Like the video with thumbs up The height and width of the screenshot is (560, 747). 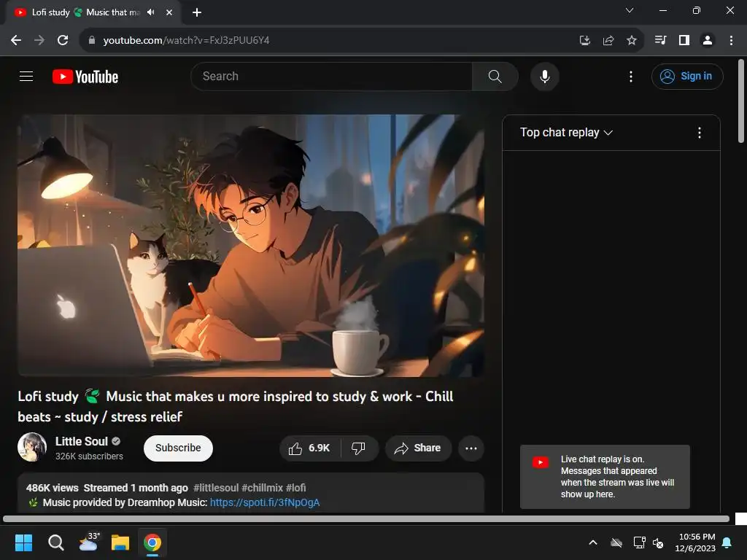pos(309,448)
